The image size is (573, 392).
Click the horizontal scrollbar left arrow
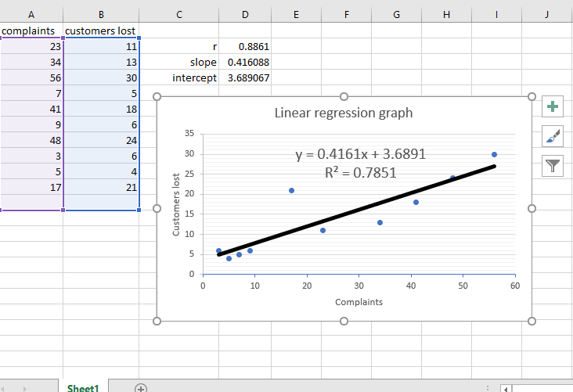pyautogui.click(x=506, y=388)
